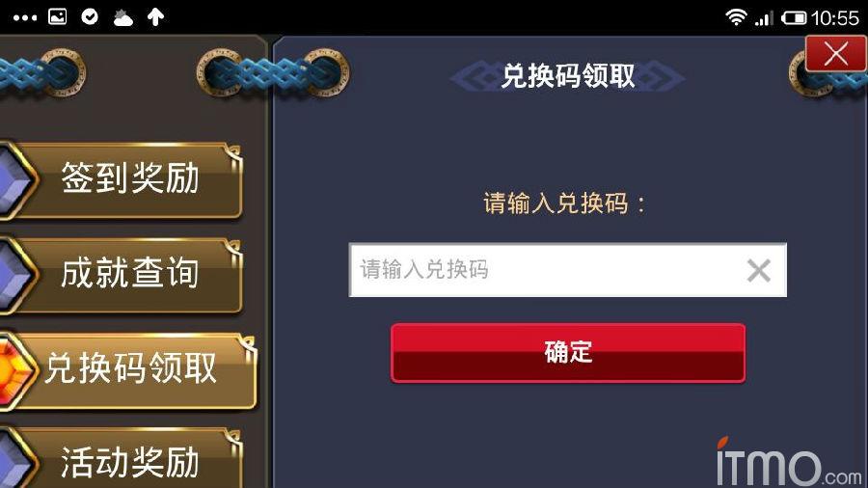Tap the checkmark notification icon

(90, 16)
